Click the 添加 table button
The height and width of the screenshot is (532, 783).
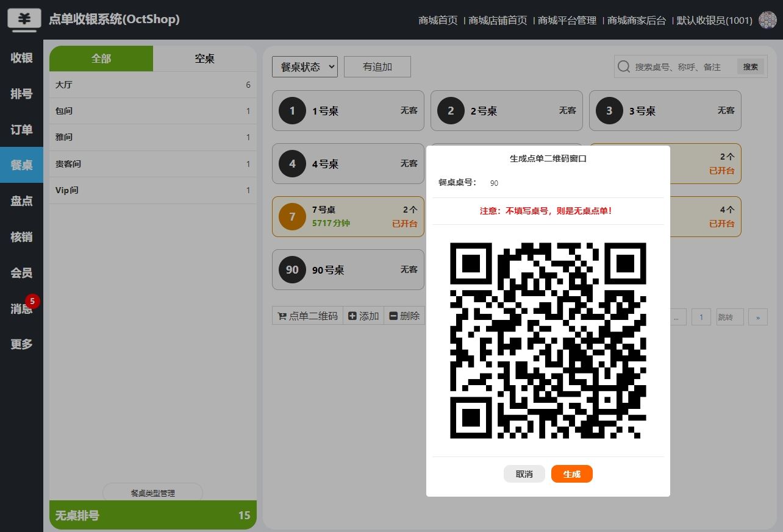(x=363, y=316)
